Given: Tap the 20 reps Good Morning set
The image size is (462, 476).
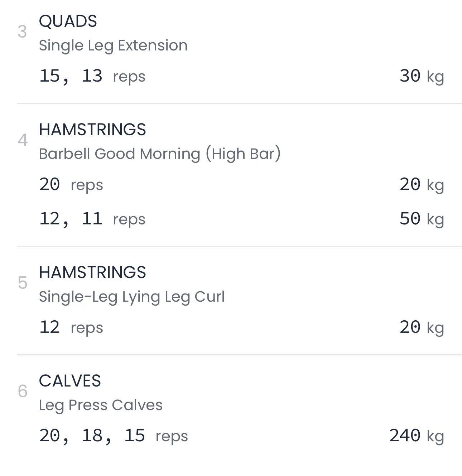Looking at the screenshot, I should pos(71,185).
